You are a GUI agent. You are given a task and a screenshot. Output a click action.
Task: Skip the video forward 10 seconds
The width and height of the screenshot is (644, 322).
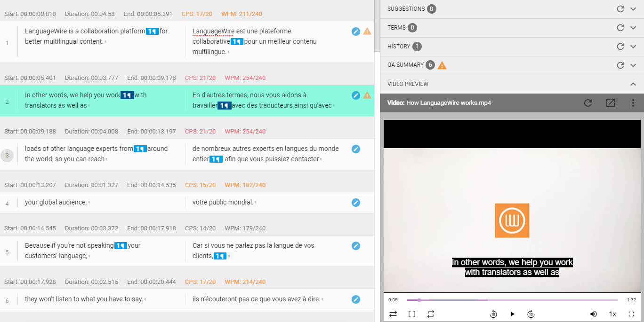point(531,314)
